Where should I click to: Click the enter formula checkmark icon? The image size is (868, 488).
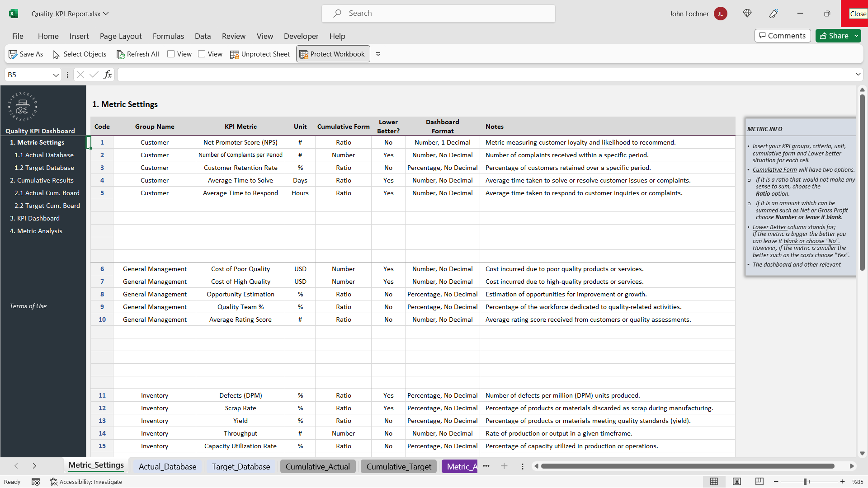(94, 75)
